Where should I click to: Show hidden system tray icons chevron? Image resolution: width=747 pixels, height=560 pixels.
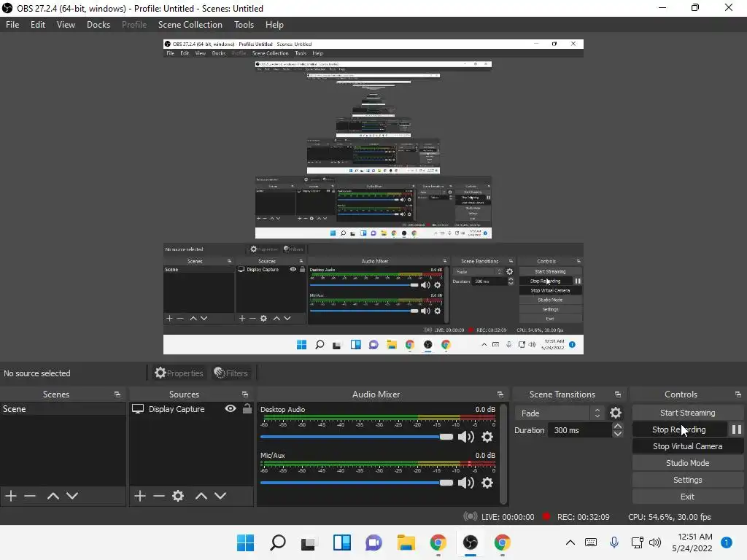coord(570,542)
